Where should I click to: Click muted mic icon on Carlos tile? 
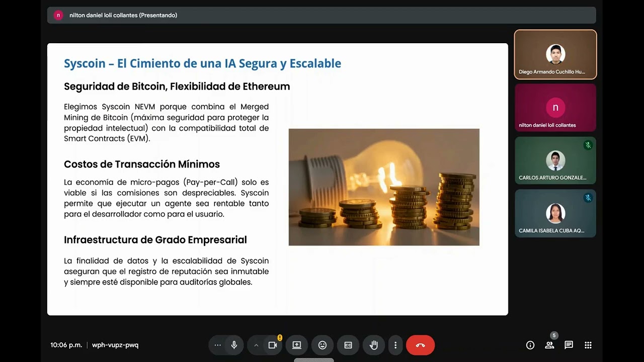tap(588, 145)
